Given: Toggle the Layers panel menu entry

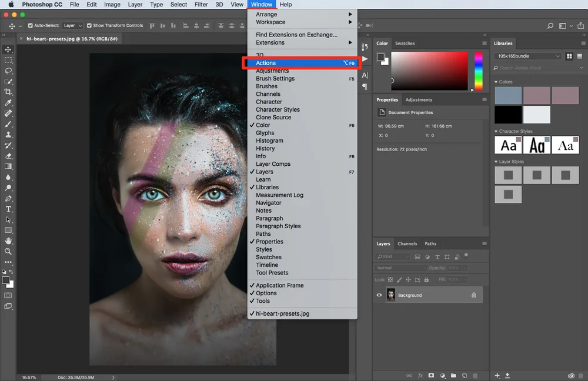Looking at the screenshot, I should coord(302,172).
